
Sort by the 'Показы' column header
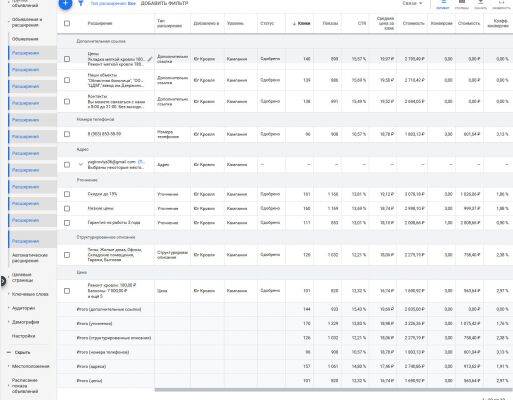(330, 23)
